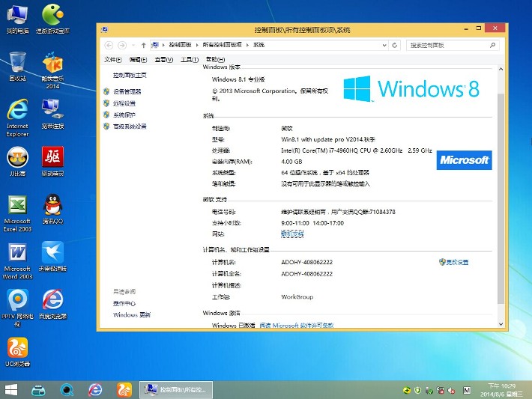Open the Microsoft 软件许可条款 link
The image size is (532, 399).
pos(297,326)
